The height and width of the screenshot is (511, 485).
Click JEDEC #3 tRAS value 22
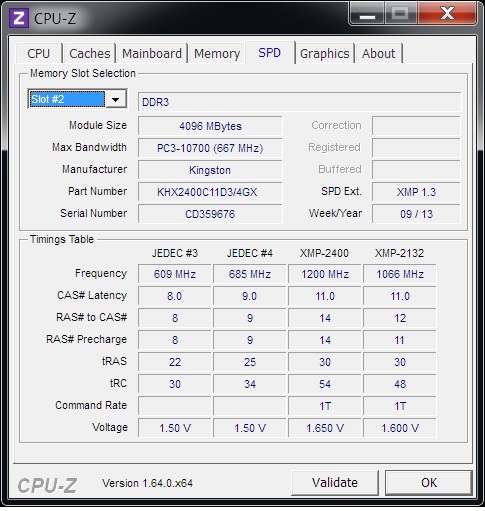(x=175, y=362)
